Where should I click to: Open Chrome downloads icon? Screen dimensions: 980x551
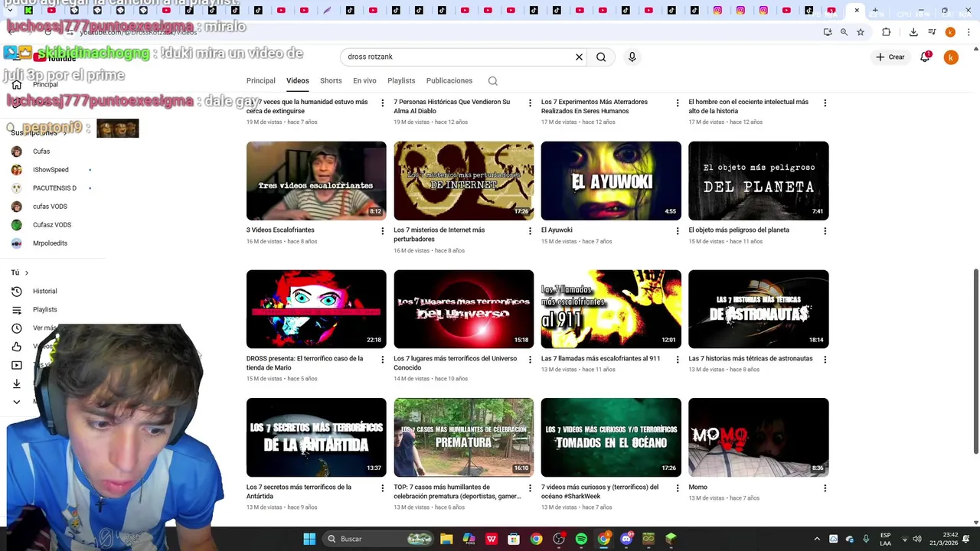pos(913,32)
